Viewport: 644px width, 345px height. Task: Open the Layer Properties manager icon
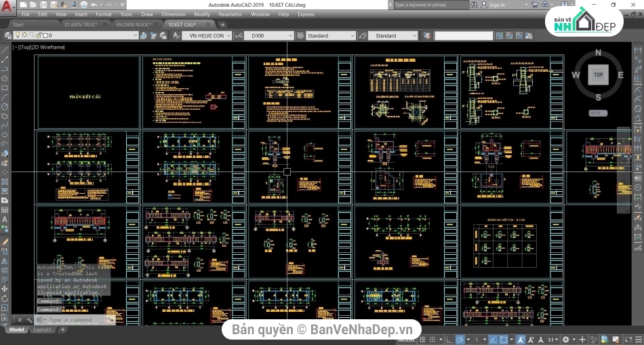click(x=7, y=35)
